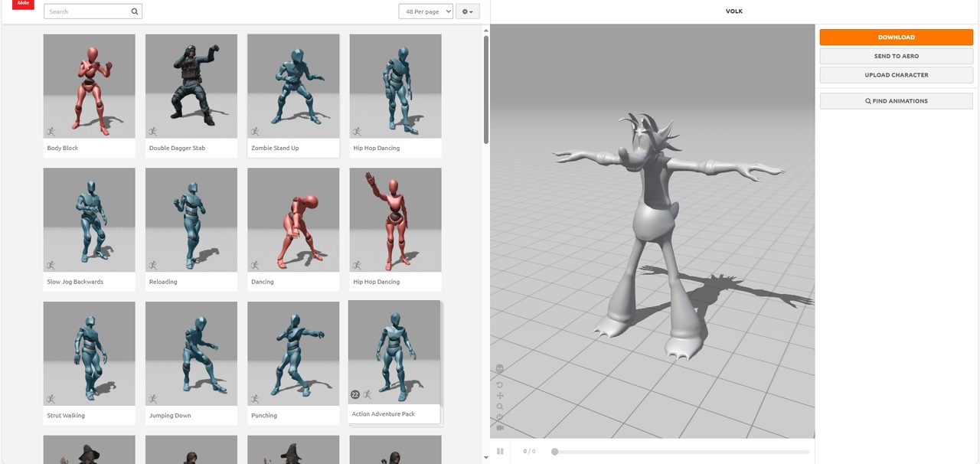This screenshot has width=980, height=464.
Task: Click running figure icon on Strut Walking
Action: click(x=51, y=398)
